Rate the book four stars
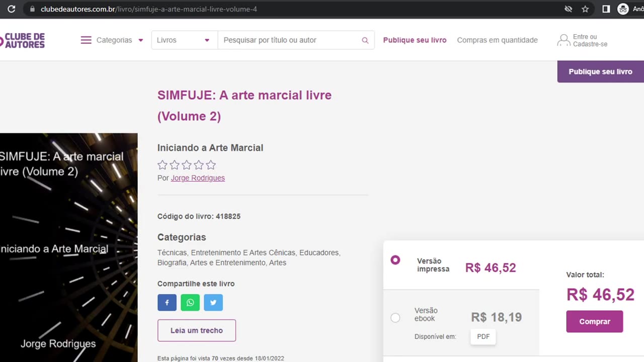This screenshot has height=362, width=644. tap(199, 165)
